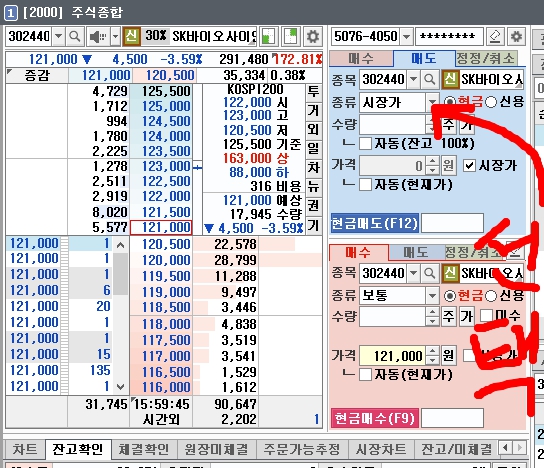Switch to the 정정/취소 tab in the upper order panel
Image resolution: width=544 pixels, height=468 pixels.
[x=486, y=58]
